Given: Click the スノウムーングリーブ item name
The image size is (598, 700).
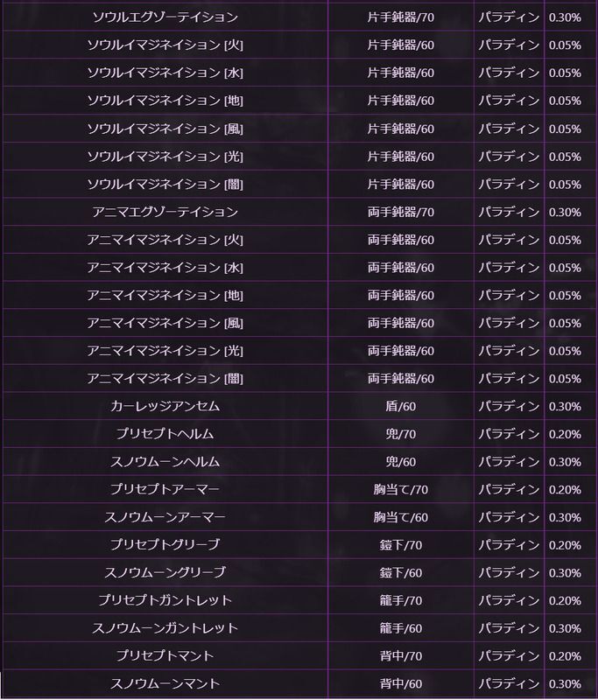Looking at the screenshot, I should pos(165,573).
